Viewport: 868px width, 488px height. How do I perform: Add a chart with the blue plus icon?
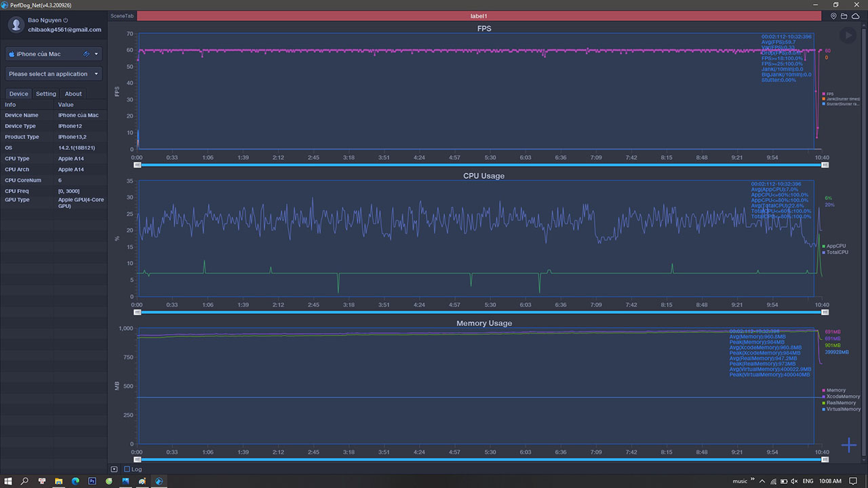[848, 445]
